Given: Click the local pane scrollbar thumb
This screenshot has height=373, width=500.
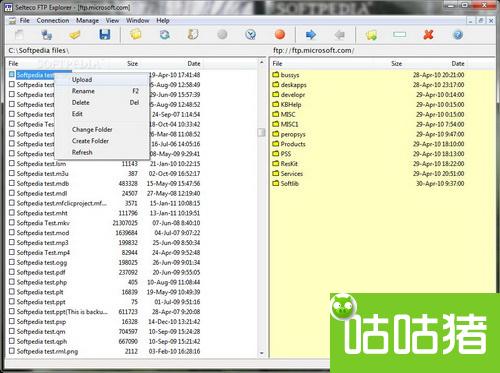Looking at the screenshot, I should (262, 132).
